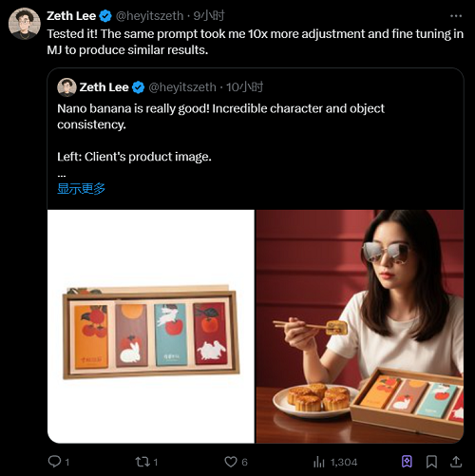The height and width of the screenshot is (476, 475).
Task: Open the reply comment icon
Action: pyautogui.click(x=54, y=462)
